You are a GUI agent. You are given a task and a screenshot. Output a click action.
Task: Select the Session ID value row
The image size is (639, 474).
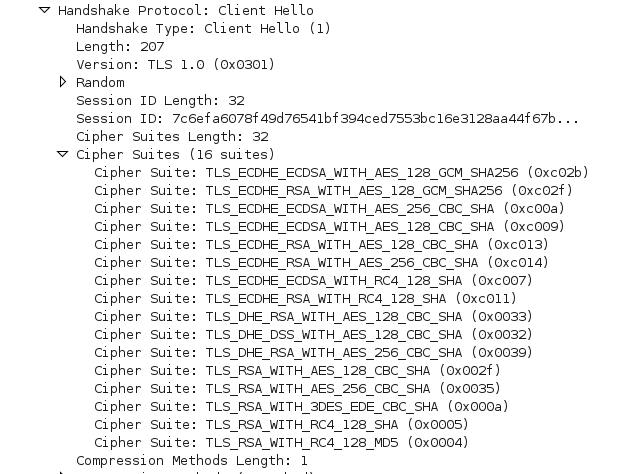coord(327,118)
